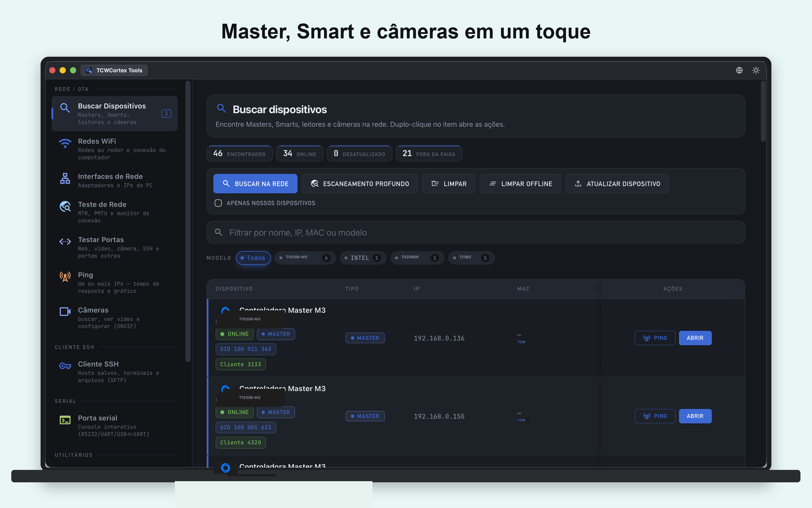This screenshot has height=508, width=812.
Task: Open device 192.168.0.150 with Abrir
Action: pyautogui.click(x=695, y=416)
